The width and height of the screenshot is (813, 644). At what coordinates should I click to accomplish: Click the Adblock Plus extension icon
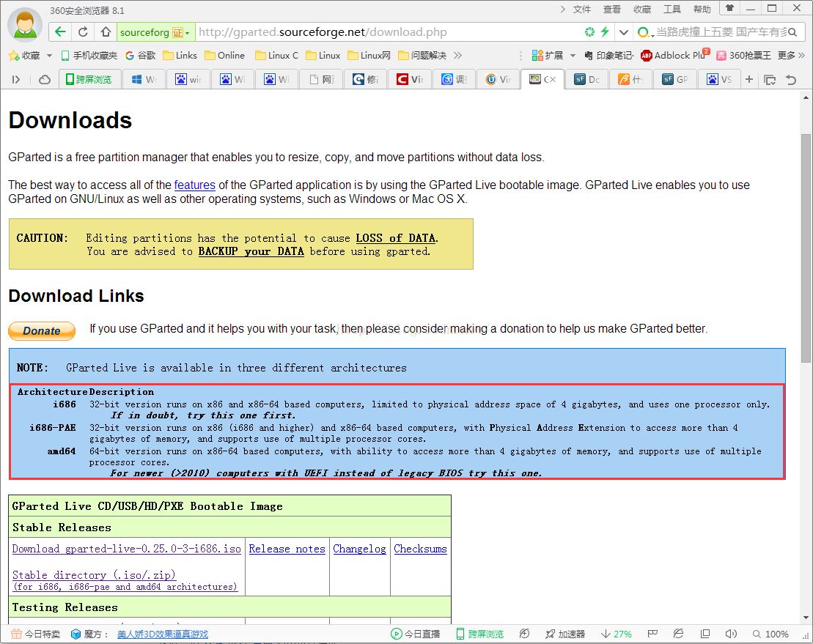[647, 55]
